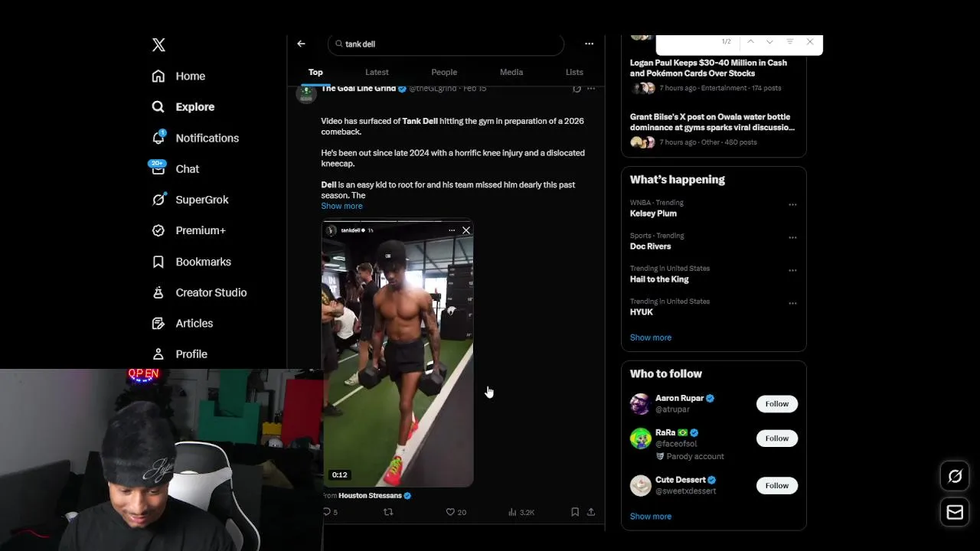Screen dimensions: 980x551
Task: Show more Who to follow suggestions
Action: point(650,517)
